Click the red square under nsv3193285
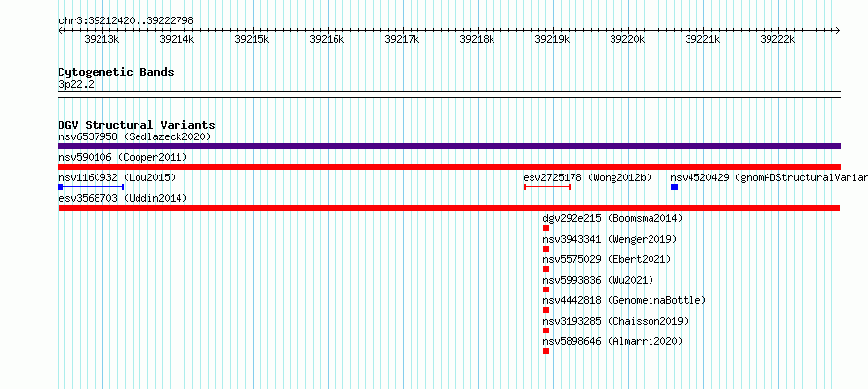Viewport: 868px width, 389px height. 546,331
